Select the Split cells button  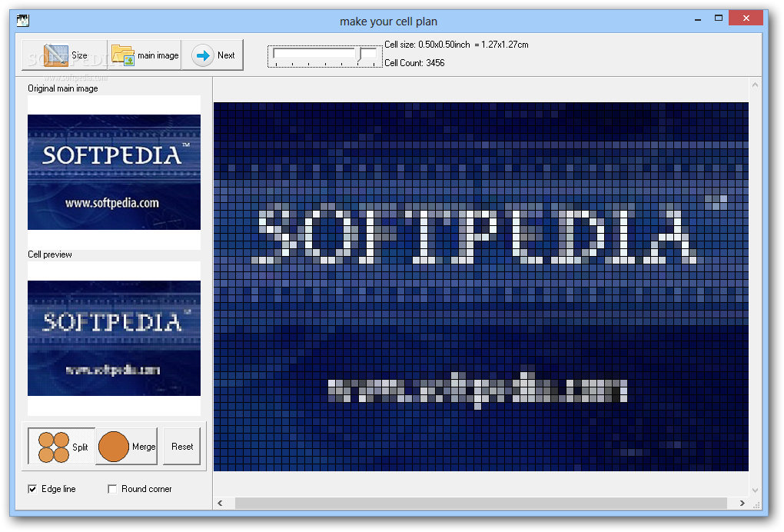tap(61, 447)
